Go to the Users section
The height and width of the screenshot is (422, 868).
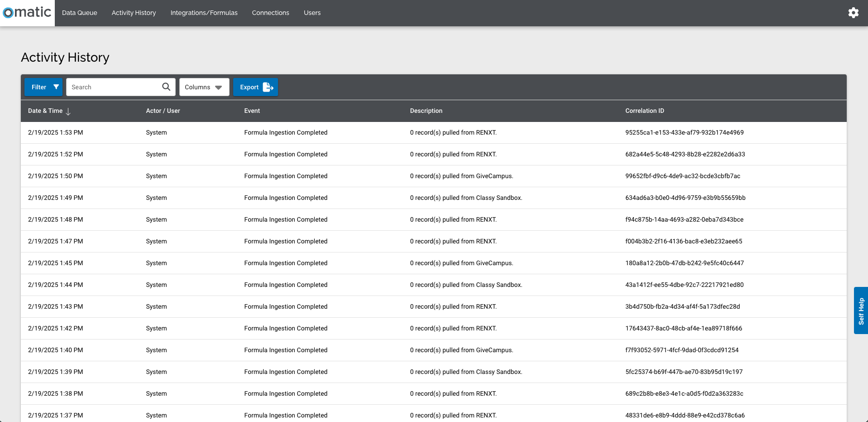tap(312, 13)
